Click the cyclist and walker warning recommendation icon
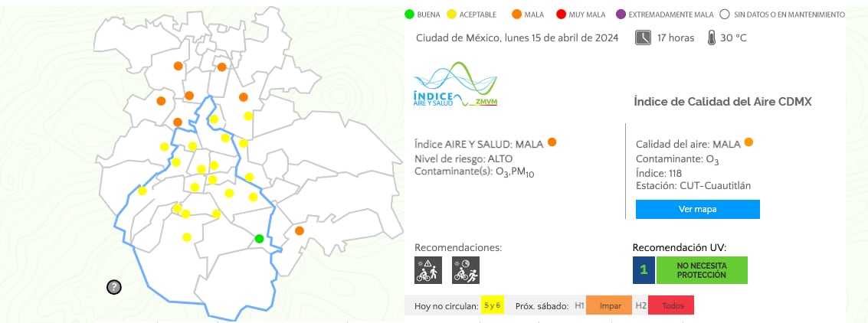 click(426, 269)
